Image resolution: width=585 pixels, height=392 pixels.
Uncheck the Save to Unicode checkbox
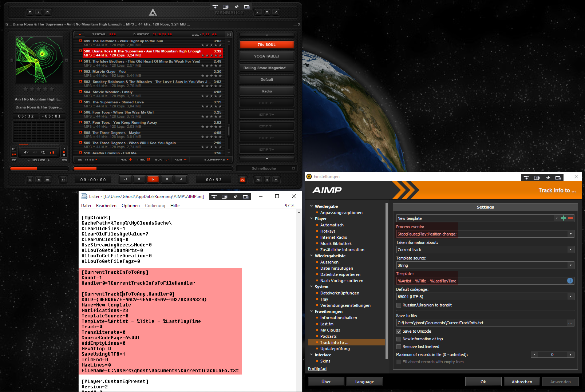399,332
